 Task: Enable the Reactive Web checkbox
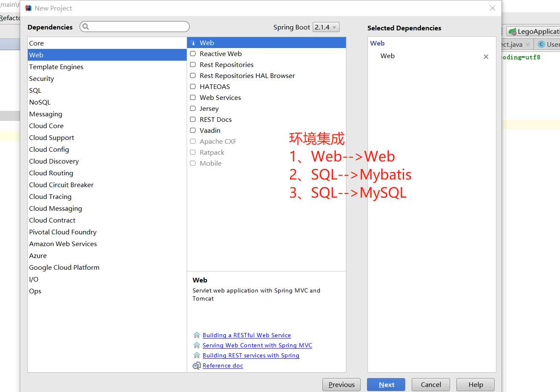click(193, 54)
